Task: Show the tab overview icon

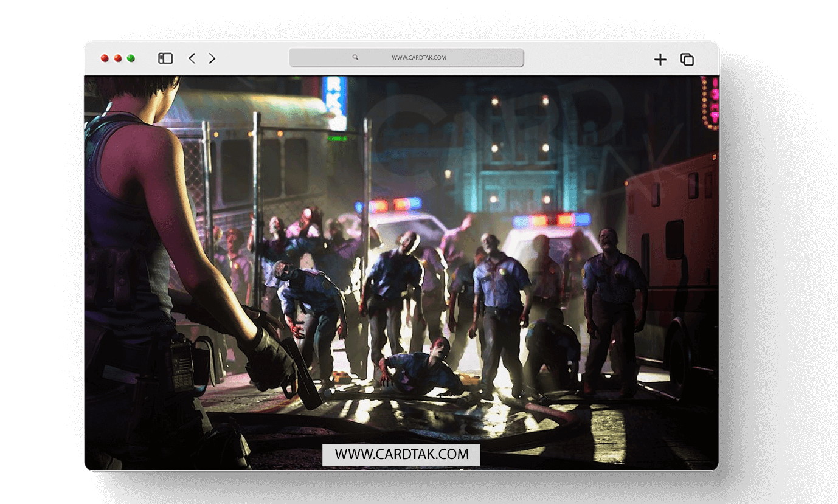Action: [x=687, y=59]
